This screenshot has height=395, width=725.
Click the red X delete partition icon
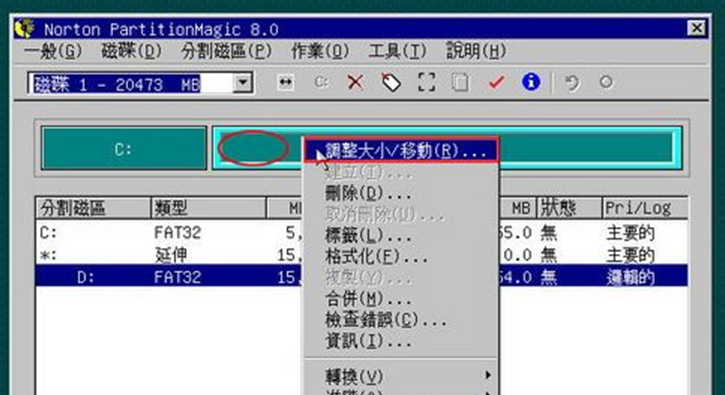[x=355, y=83]
